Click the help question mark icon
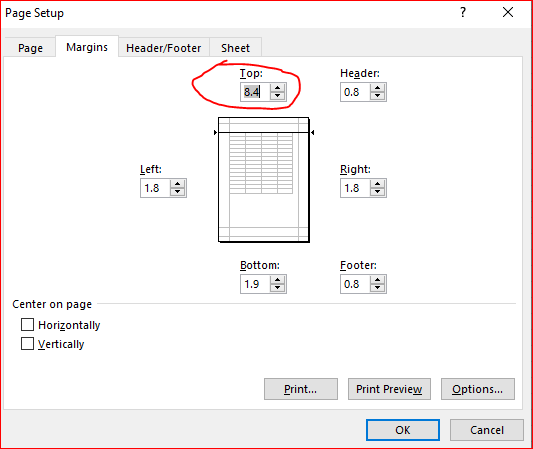 [463, 13]
